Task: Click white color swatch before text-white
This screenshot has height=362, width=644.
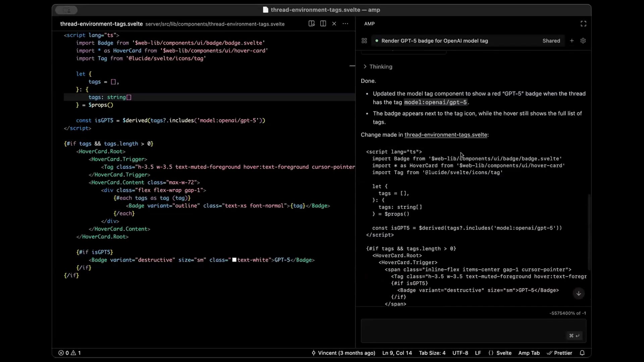Action: click(234, 260)
